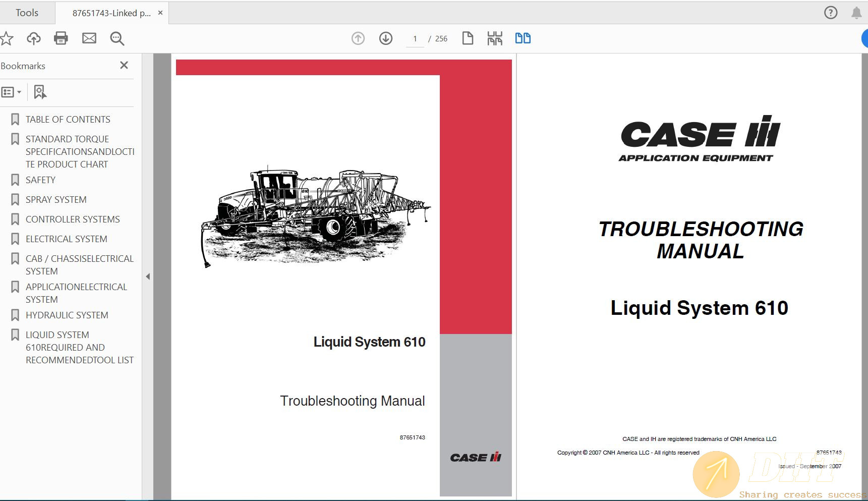Locate the current bookmark in panel
Screen dimensions: 868x501
click(x=40, y=92)
